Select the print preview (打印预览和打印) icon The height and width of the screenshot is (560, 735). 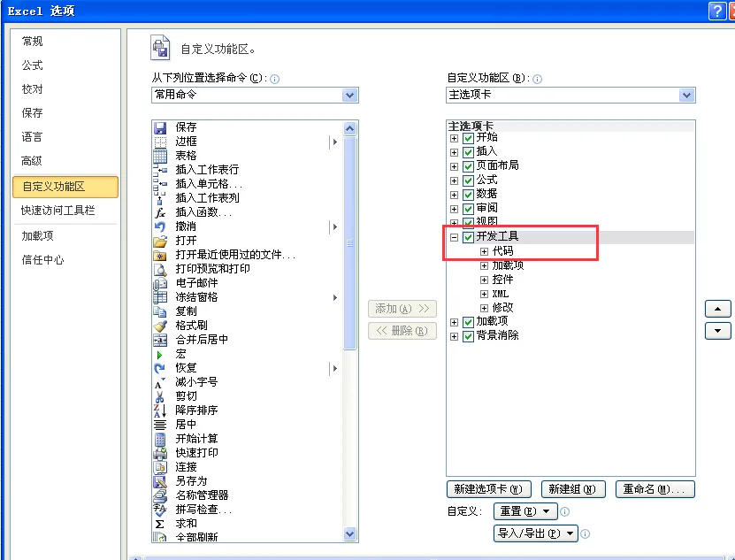coord(160,269)
